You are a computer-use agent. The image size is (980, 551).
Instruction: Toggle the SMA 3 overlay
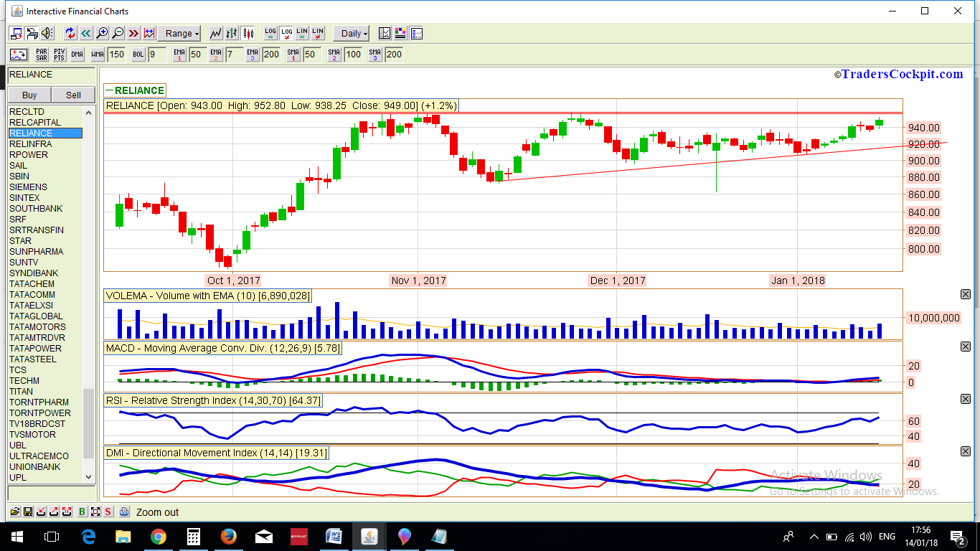pos(375,54)
